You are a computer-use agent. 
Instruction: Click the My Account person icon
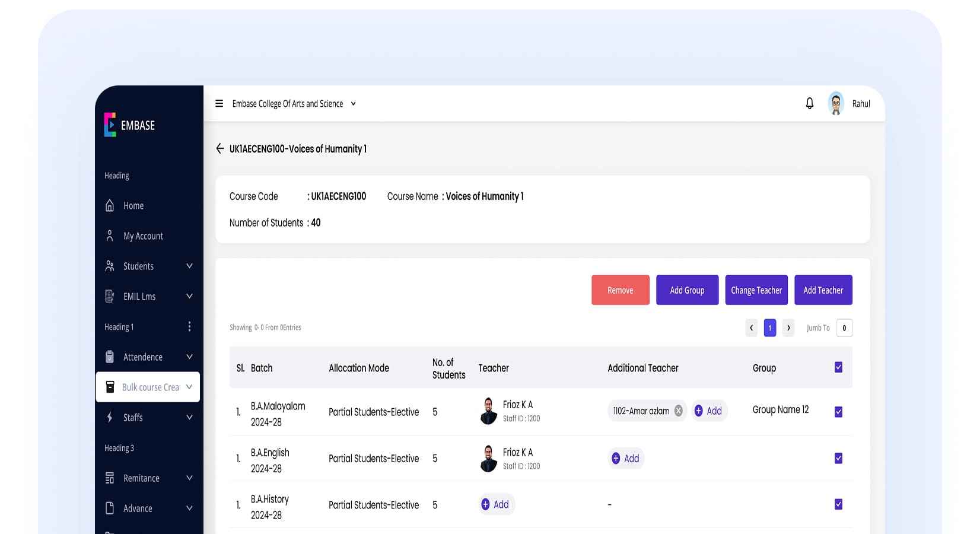click(x=110, y=236)
